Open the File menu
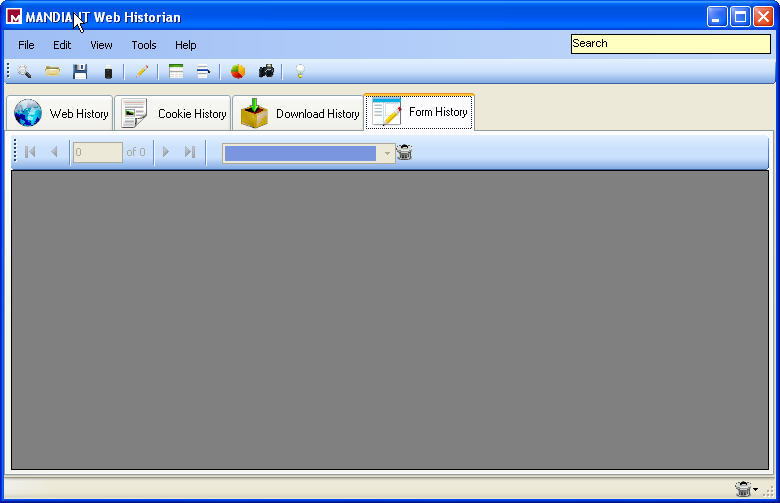Image resolution: width=780 pixels, height=503 pixels. tap(26, 45)
